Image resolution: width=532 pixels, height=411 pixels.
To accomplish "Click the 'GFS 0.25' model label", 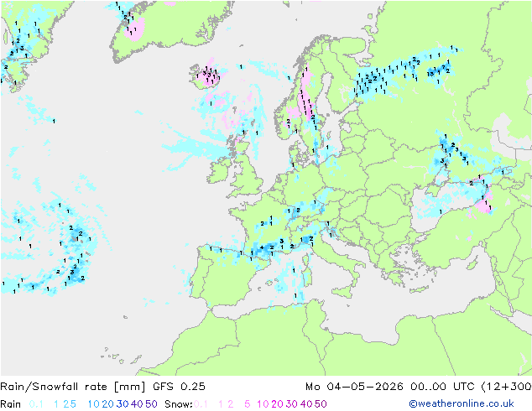I will pos(179,387).
